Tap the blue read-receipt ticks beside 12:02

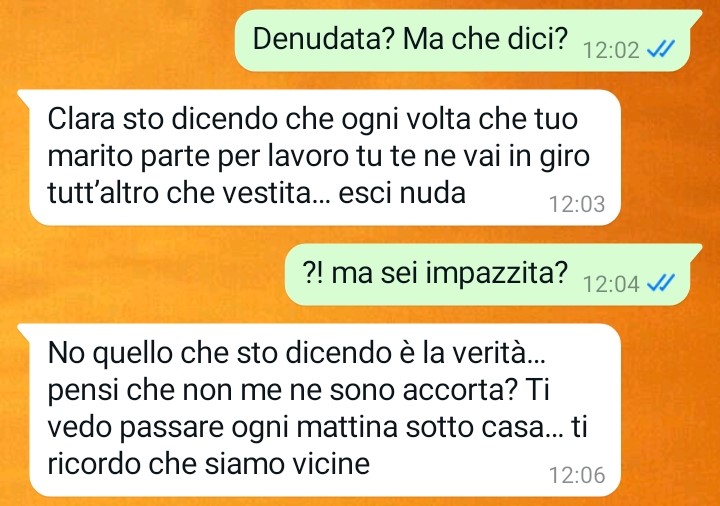point(661,48)
